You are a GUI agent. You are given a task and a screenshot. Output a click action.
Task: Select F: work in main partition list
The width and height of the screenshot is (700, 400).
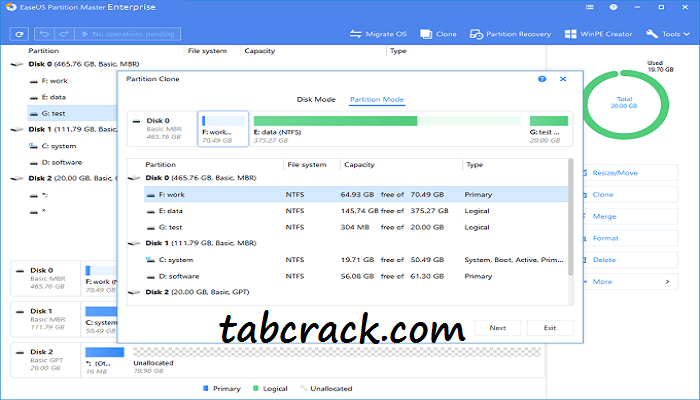point(54,81)
